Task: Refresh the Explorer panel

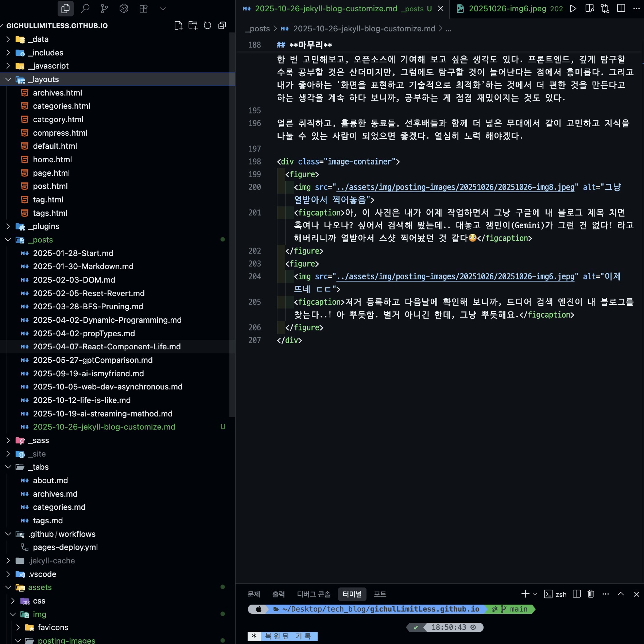Action: (207, 26)
